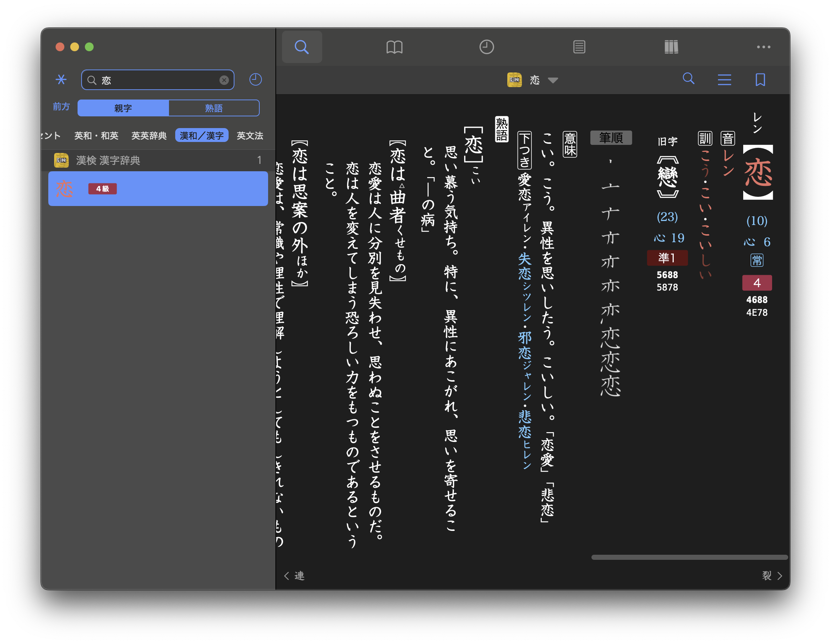
Task: Select the 英英辞典 category tab
Action: [149, 135]
